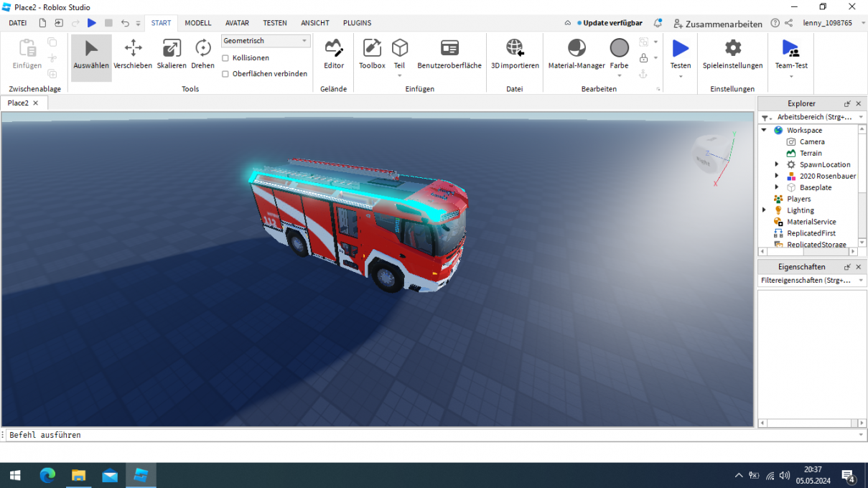Screen dimensions: 868x488
Task: Switch to the MODELL ribbon tab
Action: pos(198,23)
